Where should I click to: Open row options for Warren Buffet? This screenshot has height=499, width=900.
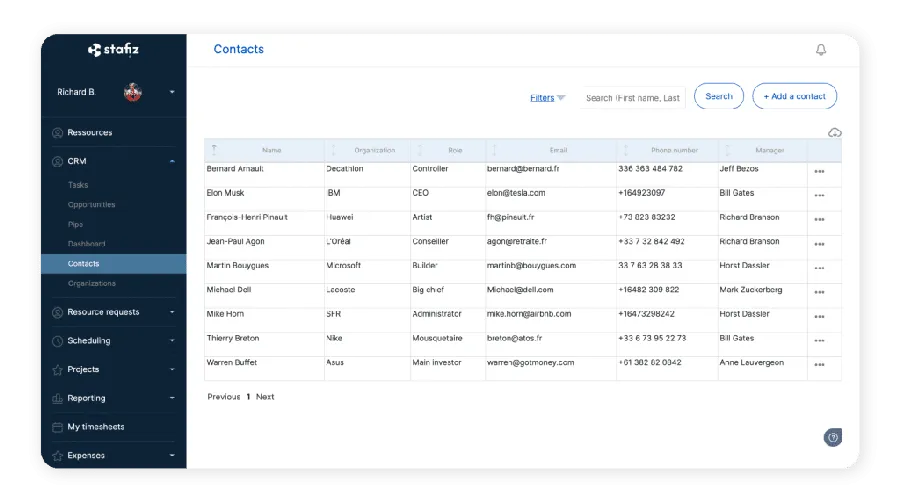tap(819, 365)
